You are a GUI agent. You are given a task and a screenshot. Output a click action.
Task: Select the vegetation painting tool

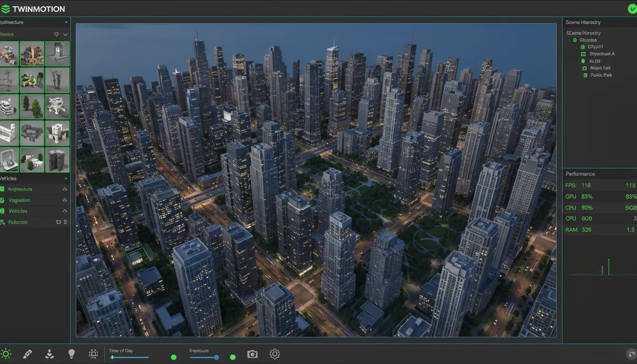click(49, 354)
